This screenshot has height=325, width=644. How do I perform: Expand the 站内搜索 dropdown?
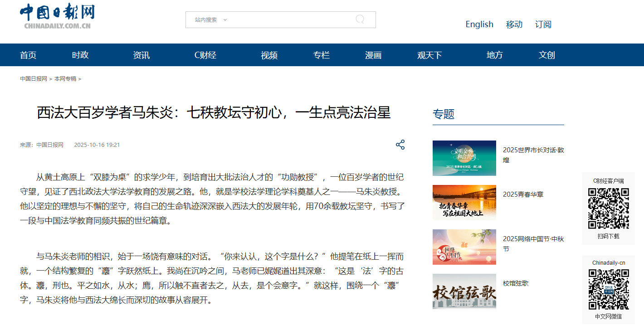click(211, 20)
